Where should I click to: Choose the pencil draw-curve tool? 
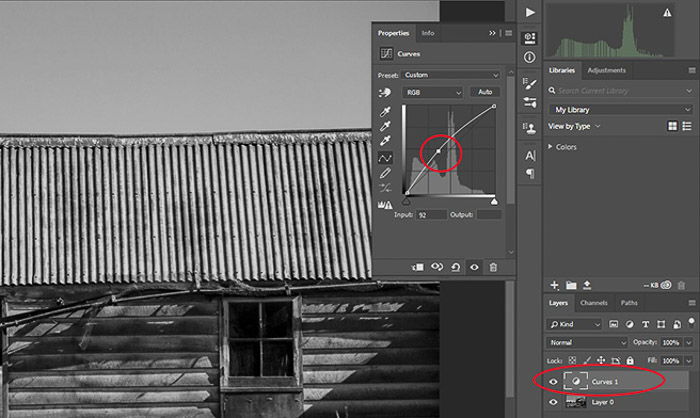pyautogui.click(x=385, y=172)
